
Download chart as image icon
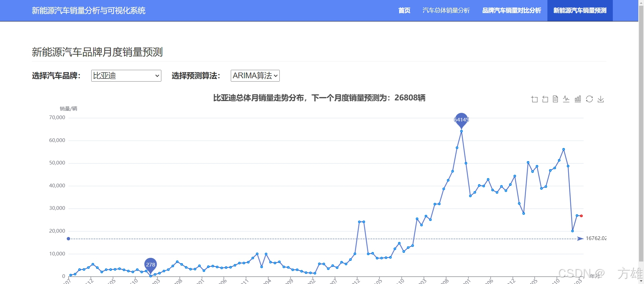pos(601,99)
